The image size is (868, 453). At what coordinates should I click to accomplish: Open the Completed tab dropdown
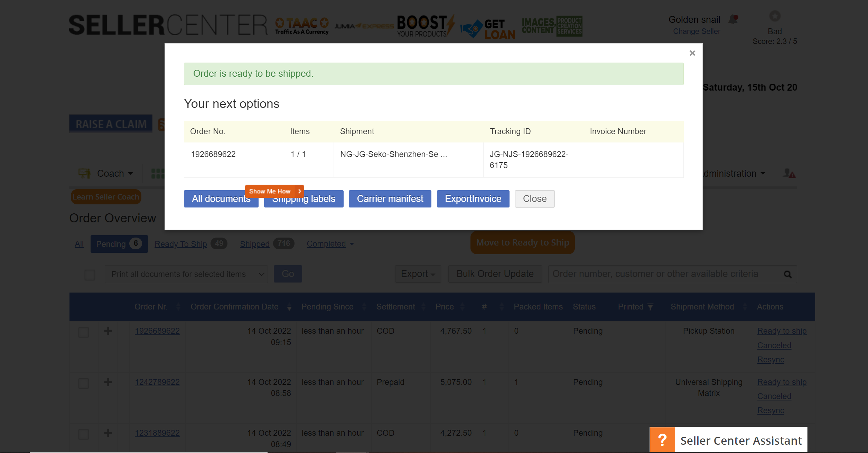click(330, 244)
